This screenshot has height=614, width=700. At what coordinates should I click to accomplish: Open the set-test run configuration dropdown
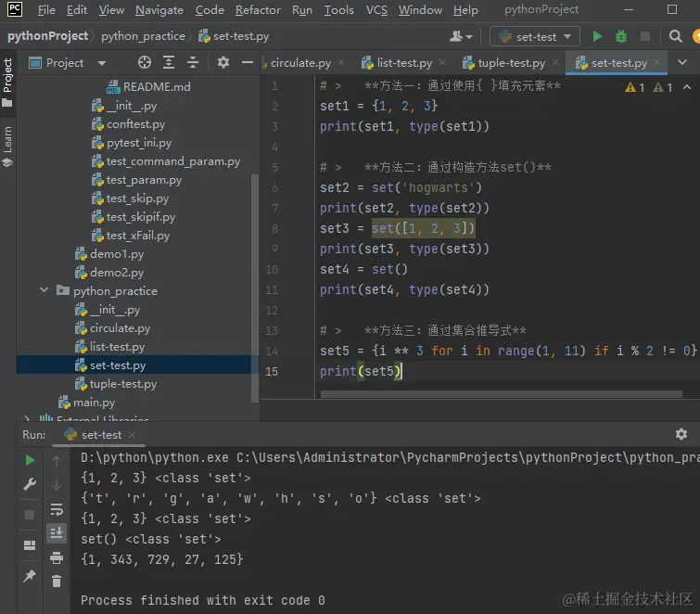(x=535, y=36)
